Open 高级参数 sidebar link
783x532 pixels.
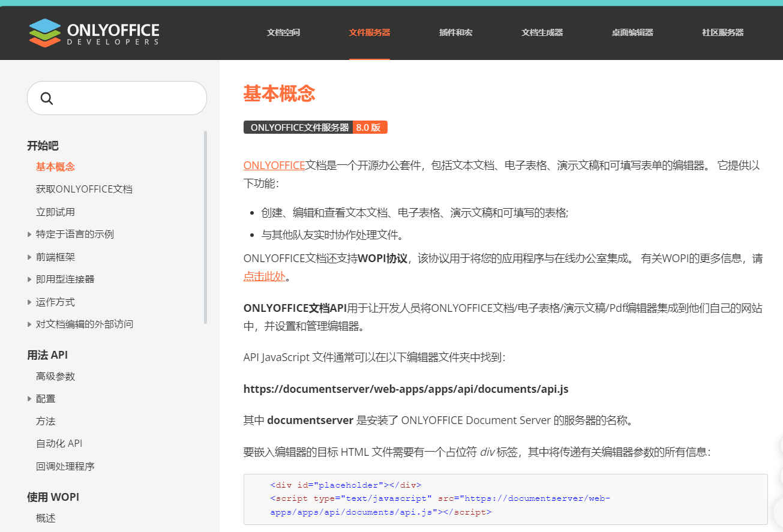pyautogui.click(x=55, y=376)
